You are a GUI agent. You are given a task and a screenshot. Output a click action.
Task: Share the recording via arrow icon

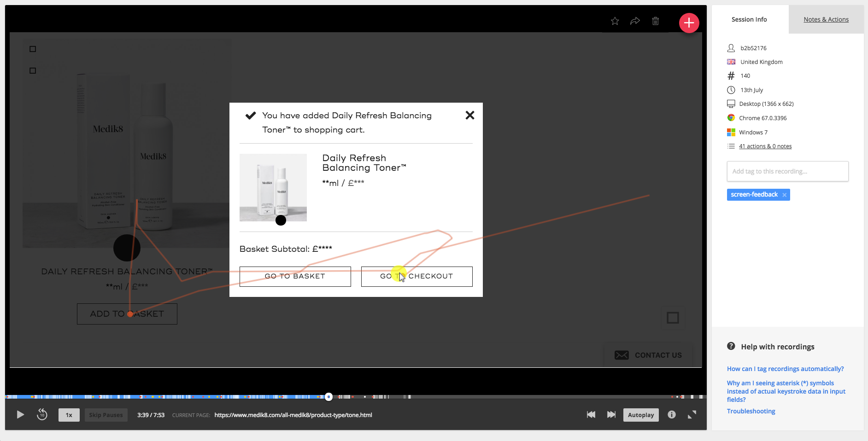635,21
